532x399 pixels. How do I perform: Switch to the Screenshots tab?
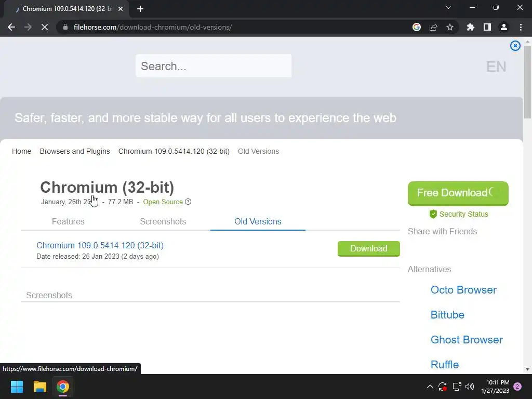click(x=163, y=221)
